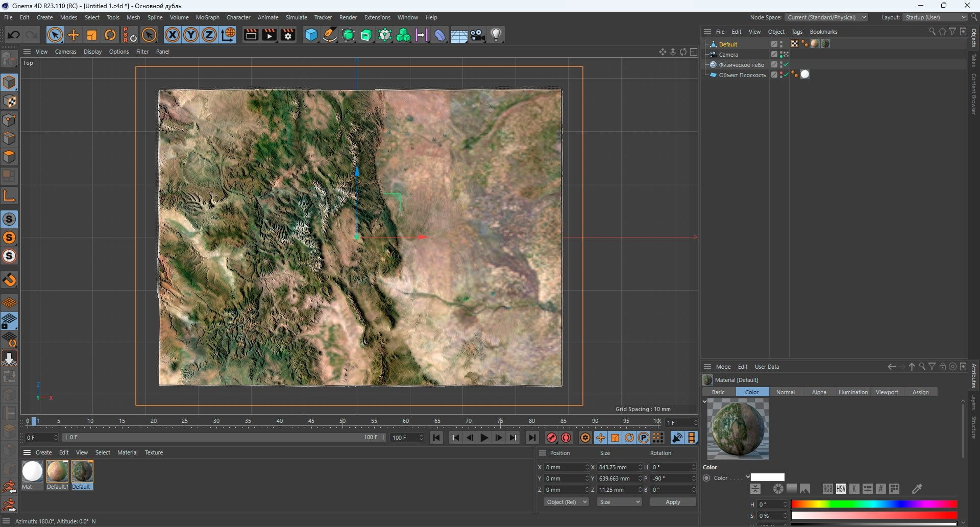This screenshot has width=980, height=527.
Task: Click the Play Forwards button
Action: (484, 438)
